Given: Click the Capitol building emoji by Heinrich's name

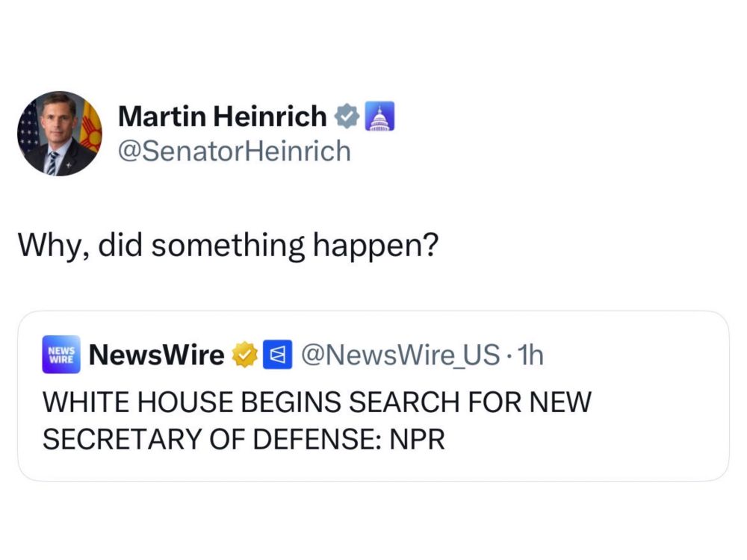Looking at the screenshot, I should 379,117.
